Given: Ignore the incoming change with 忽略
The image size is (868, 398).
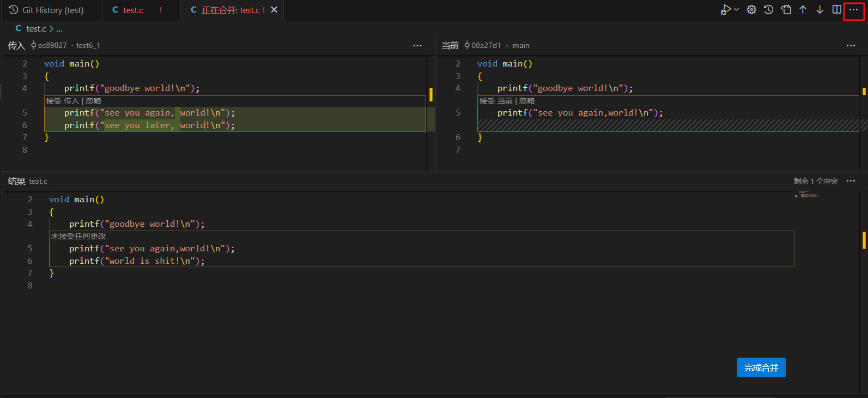Looking at the screenshot, I should (x=93, y=101).
